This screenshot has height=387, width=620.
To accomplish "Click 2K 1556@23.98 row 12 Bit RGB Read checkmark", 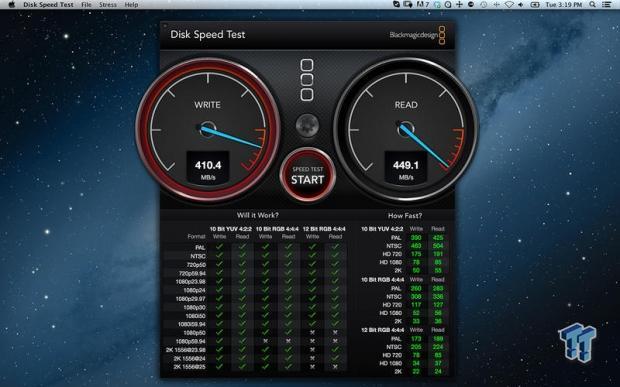I will [335, 349].
